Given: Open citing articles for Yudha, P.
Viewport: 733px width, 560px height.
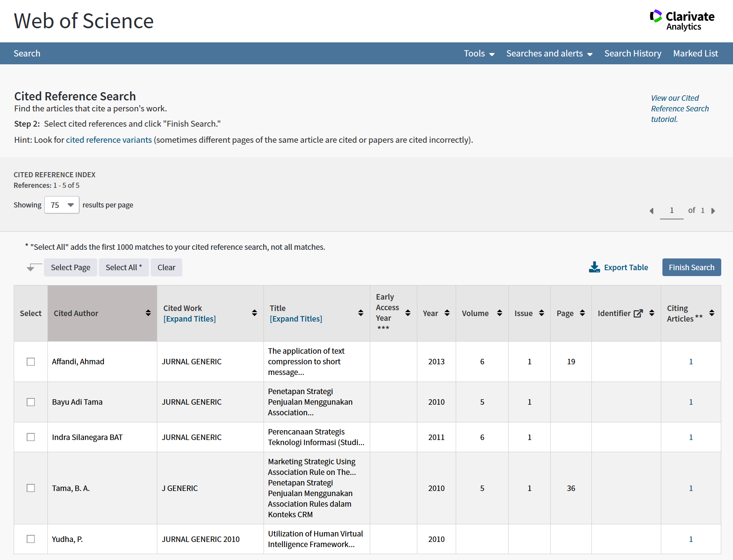Looking at the screenshot, I should coord(691,539).
